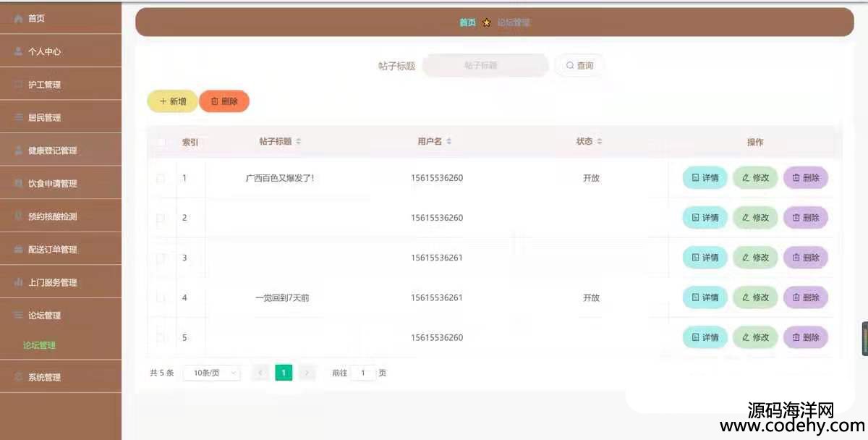Screen dimensions: 868x440
Task: Click the 共 5 条 total count
Action: click(x=162, y=373)
